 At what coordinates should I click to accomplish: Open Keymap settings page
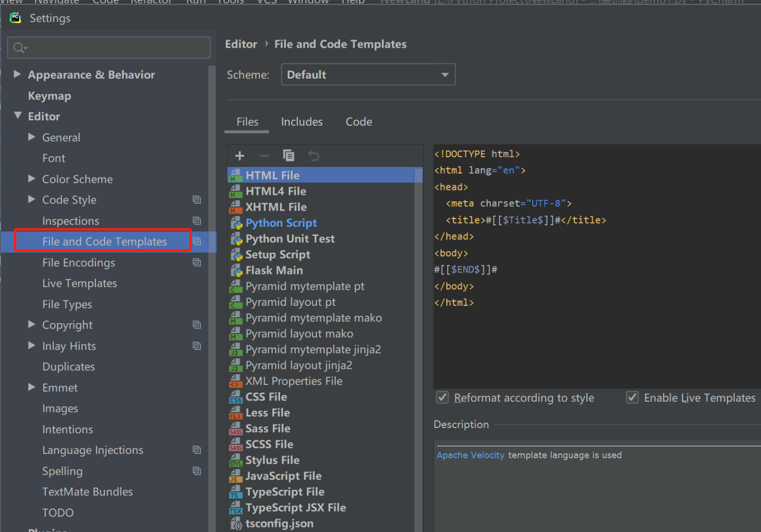pos(49,96)
